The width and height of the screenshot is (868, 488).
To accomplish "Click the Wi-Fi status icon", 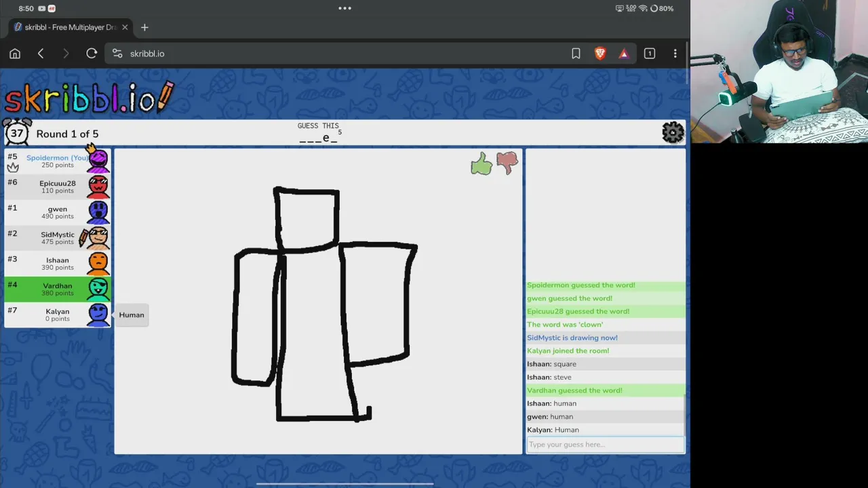I will point(643,8).
